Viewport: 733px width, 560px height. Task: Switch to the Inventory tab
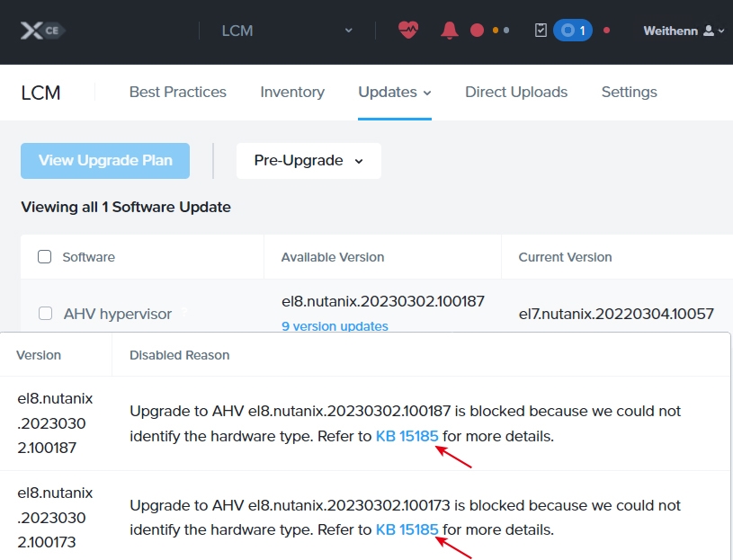[292, 92]
